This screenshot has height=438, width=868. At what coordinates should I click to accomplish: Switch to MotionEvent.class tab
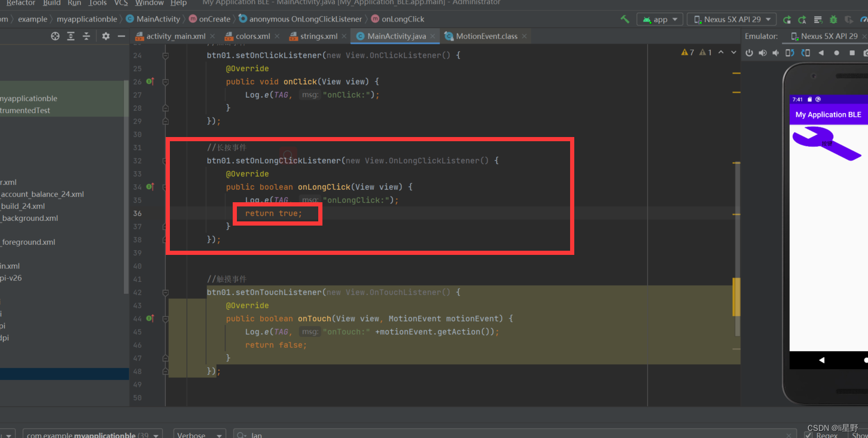486,36
